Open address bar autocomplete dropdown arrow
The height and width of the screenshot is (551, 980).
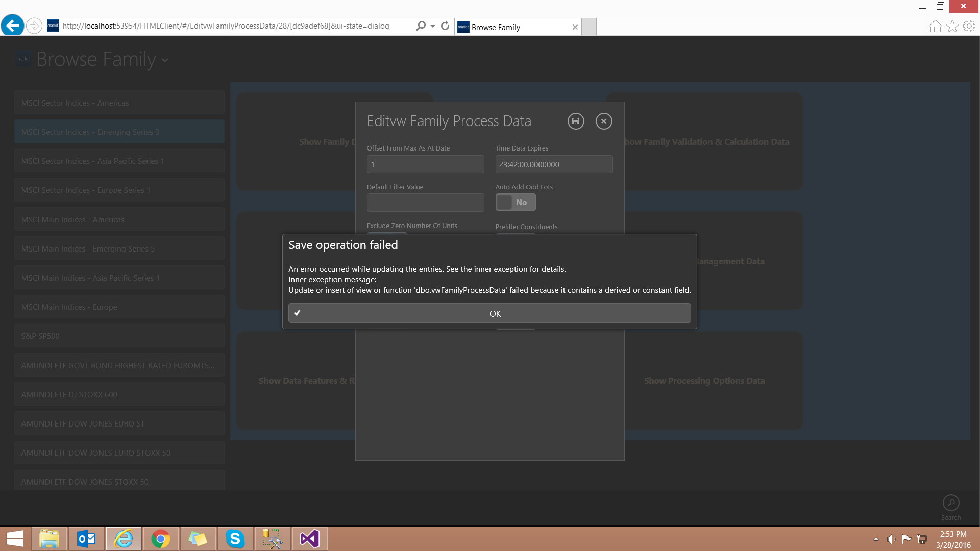pos(433,26)
